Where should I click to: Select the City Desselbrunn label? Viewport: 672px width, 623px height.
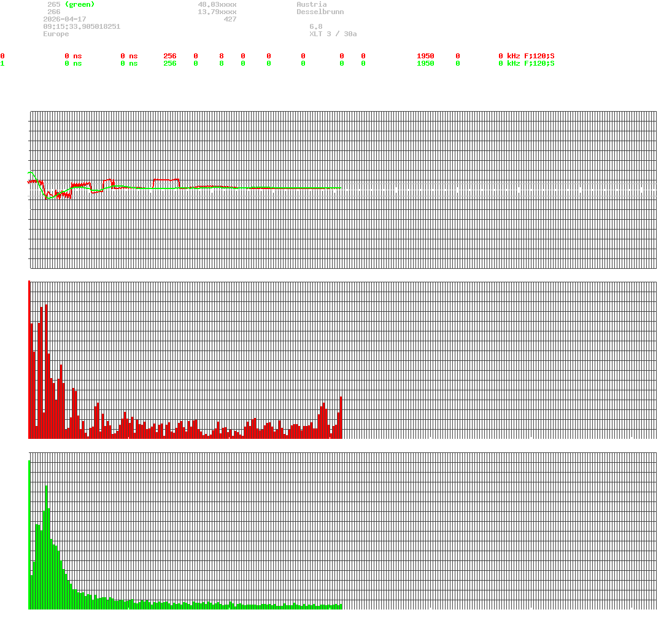(320, 12)
